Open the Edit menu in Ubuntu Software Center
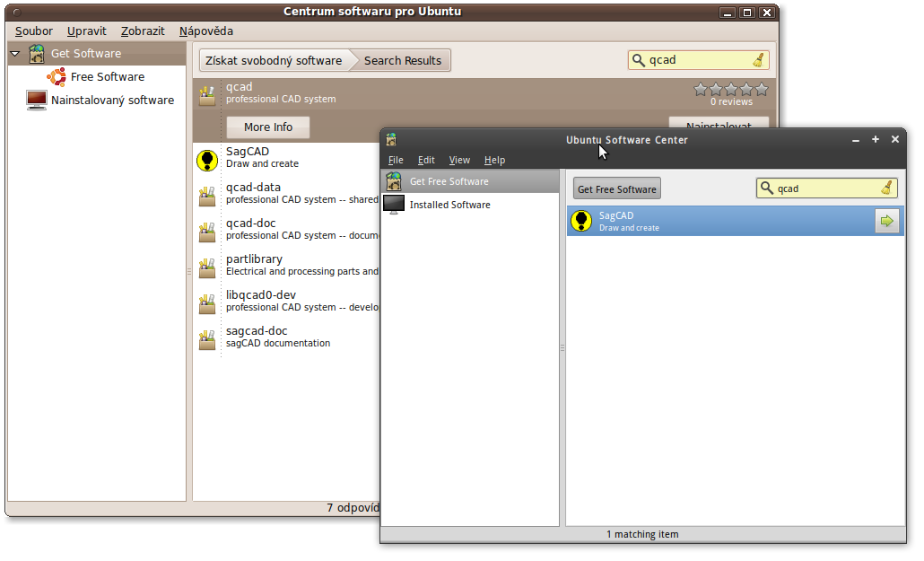Image resolution: width=924 pixels, height=561 pixels. point(426,161)
